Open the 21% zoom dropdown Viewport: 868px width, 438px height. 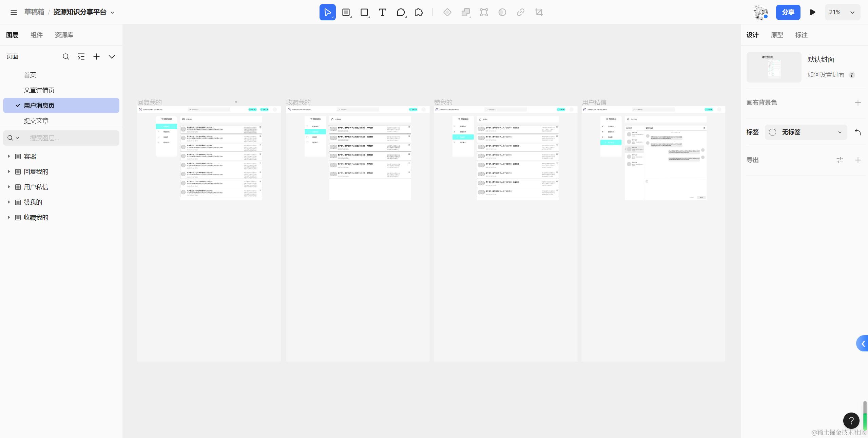coord(842,12)
